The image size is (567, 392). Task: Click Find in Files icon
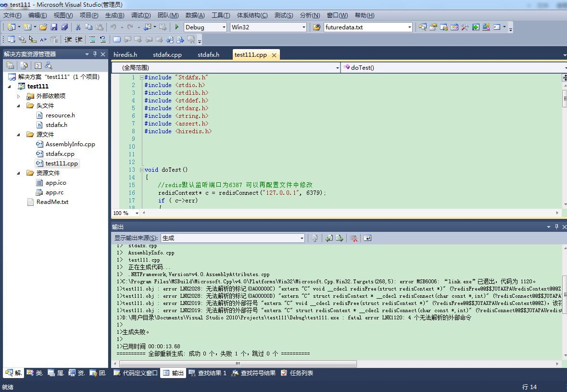pyautogui.click(x=316, y=27)
